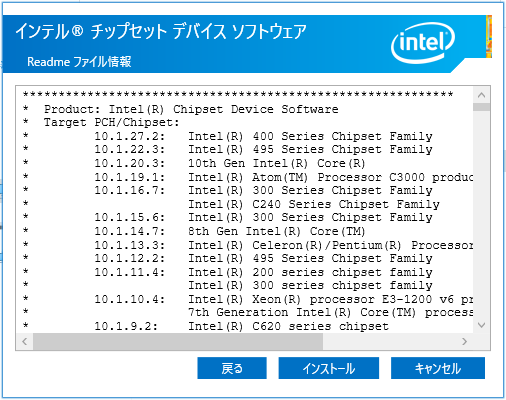Viewport: 506px width, 400px height.
Task: Click horizontal scrollbar track right of the thumb
Action: [389, 341]
